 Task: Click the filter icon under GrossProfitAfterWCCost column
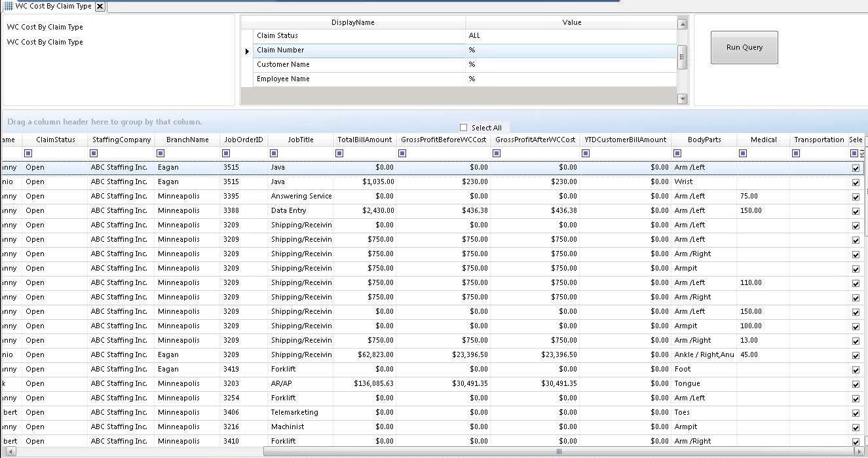click(497, 153)
